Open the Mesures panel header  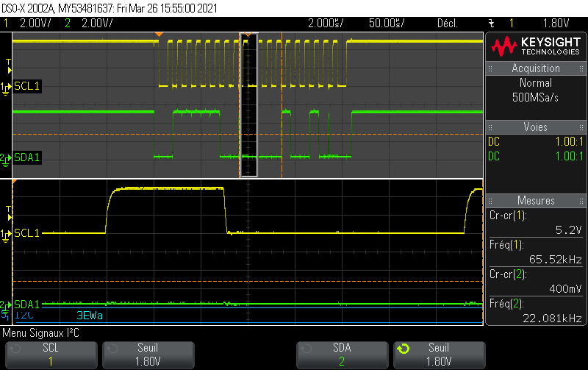536,200
